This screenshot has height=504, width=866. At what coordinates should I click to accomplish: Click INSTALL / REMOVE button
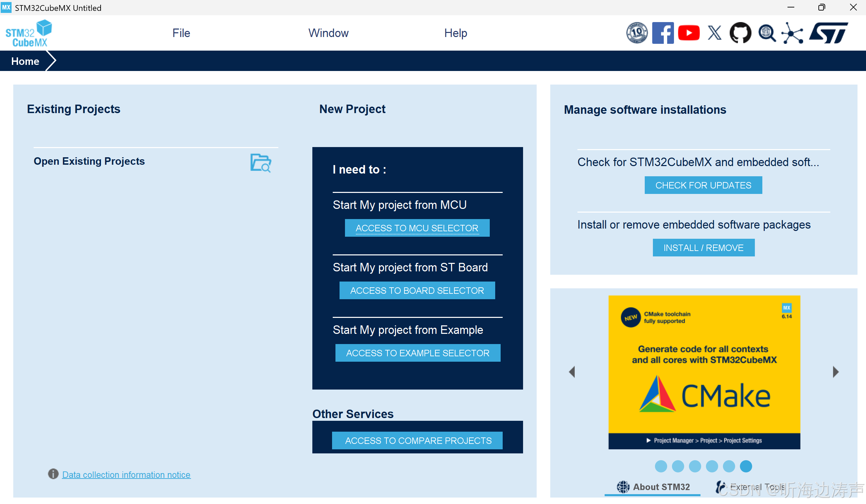704,248
